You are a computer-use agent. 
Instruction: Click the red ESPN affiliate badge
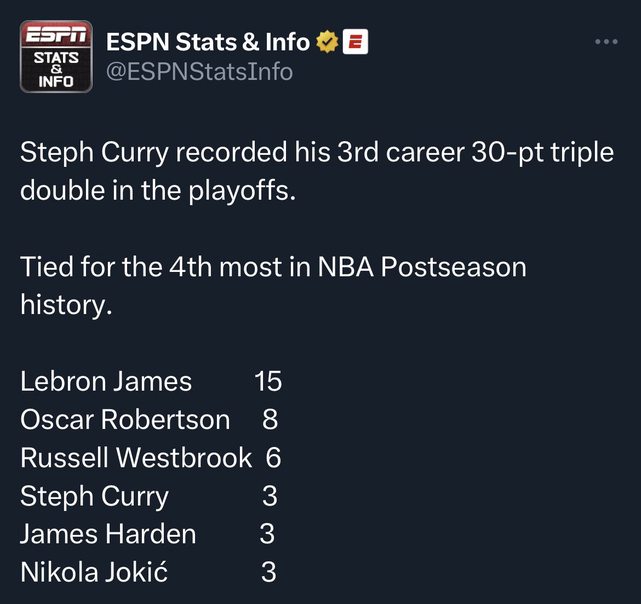click(x=355, y=42)
